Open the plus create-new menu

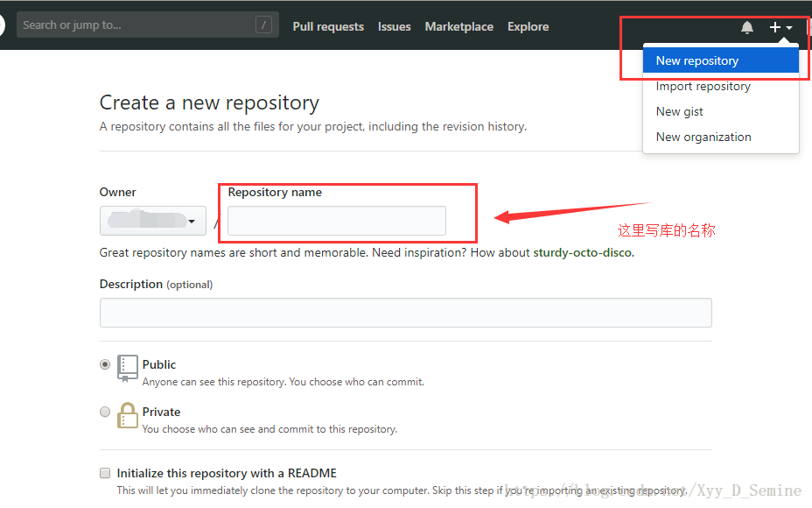780,27
